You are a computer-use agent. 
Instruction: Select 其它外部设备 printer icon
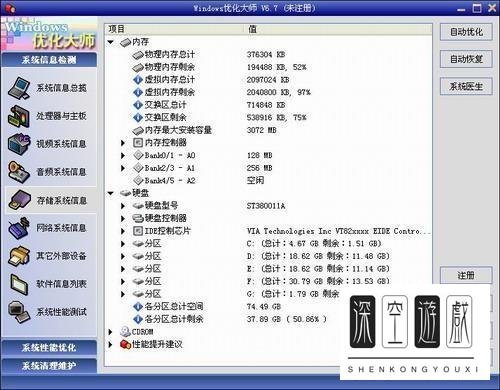(19, 256)
